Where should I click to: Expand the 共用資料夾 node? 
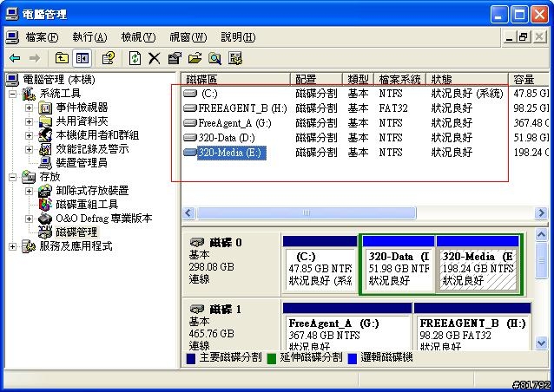tap(29, 121)
